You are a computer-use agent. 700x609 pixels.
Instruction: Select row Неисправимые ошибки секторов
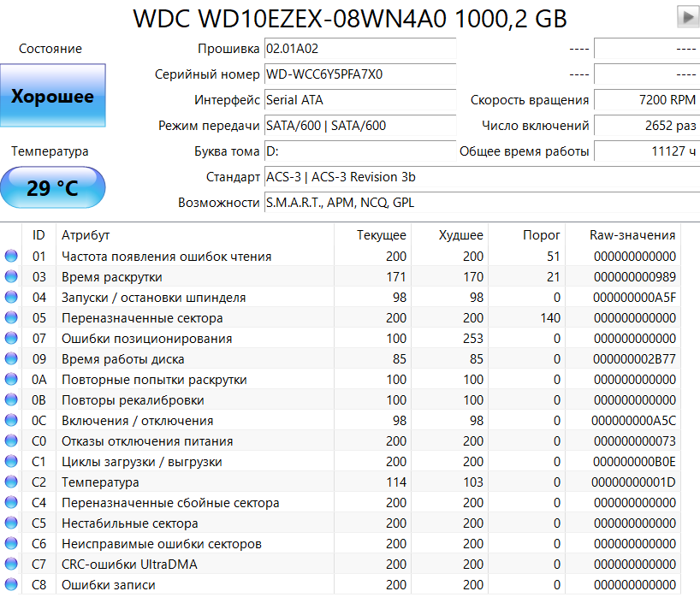[x=341, y=543]
